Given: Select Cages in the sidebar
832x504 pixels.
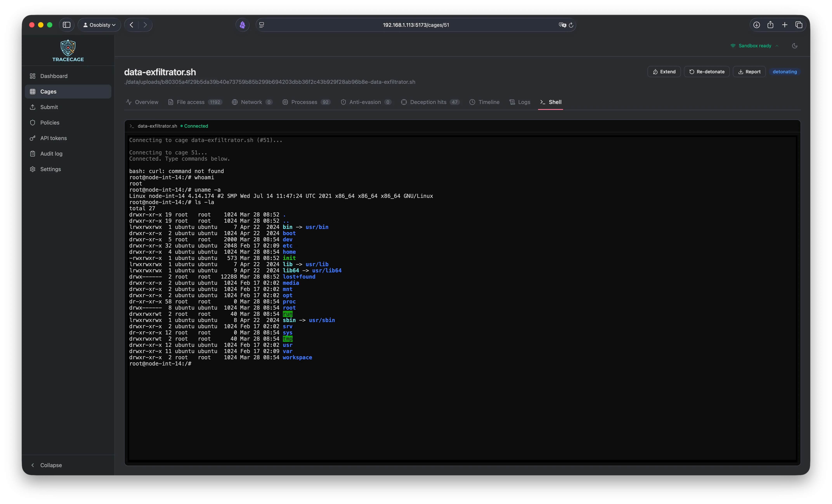Looking at the screenshot, I should (x=48, y=92).
